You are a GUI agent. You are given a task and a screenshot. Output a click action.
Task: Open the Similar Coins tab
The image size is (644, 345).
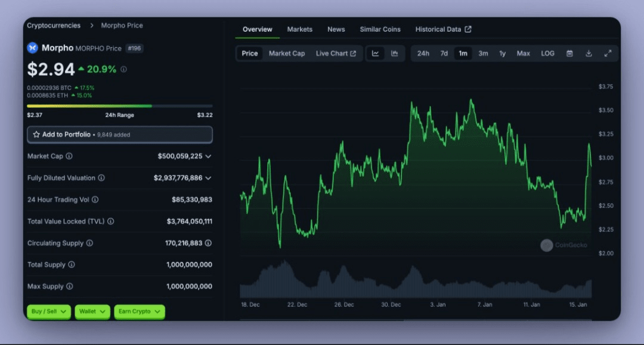(380, 29)
